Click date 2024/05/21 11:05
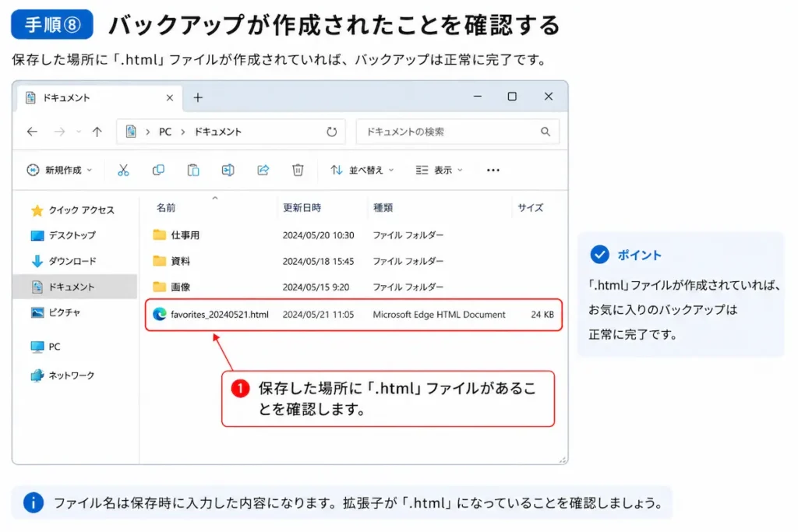Image resolution: width=798 pixels, height=532 pixels. pos(318,315)
